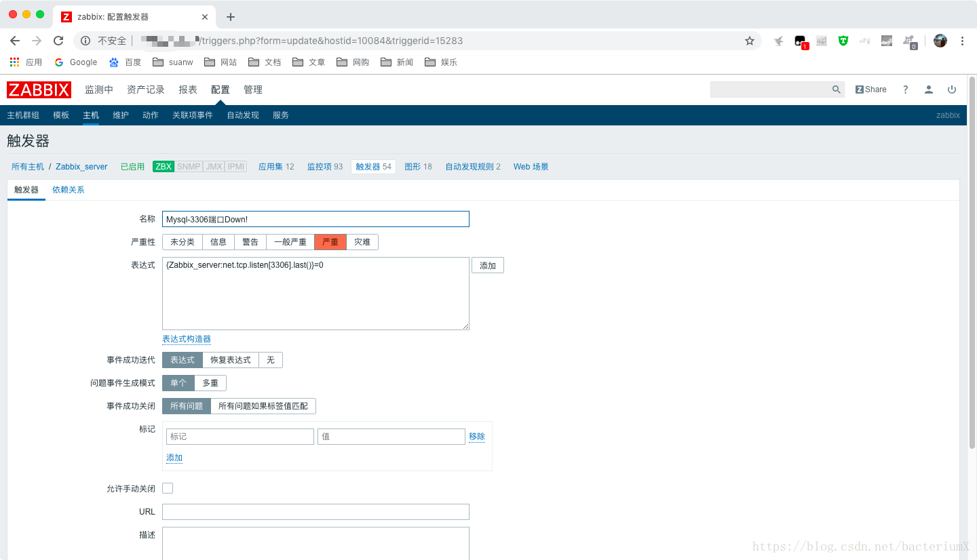This screenshot has height=560, width=977.
Task: Set severity to 信息
Action: coord(218,242)
